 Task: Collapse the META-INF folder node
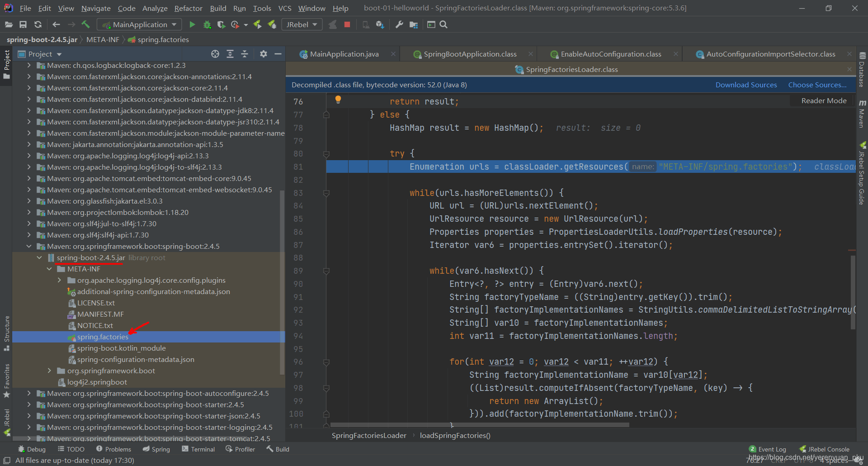click(x=49, y=269)
